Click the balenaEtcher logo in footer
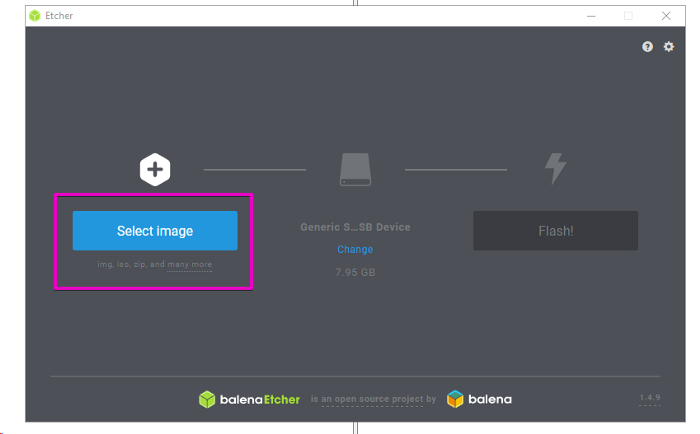Screen dimensions: 700x434 249,400
